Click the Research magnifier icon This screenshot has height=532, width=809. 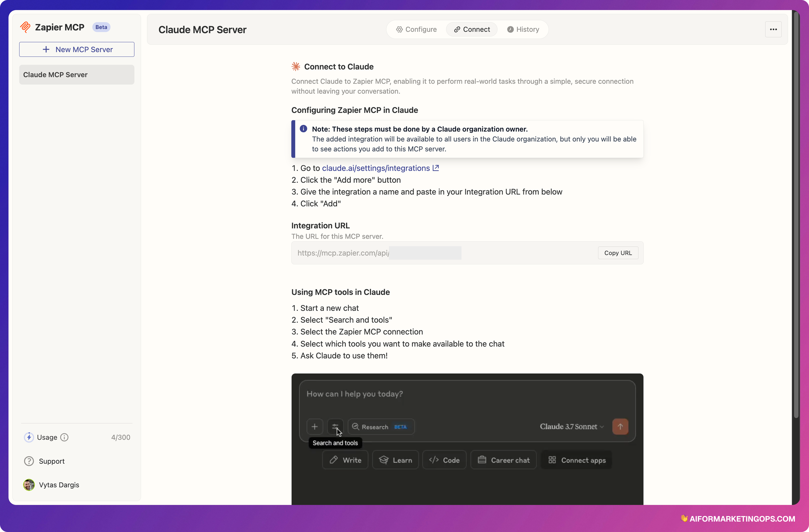(x=356, y=426)
